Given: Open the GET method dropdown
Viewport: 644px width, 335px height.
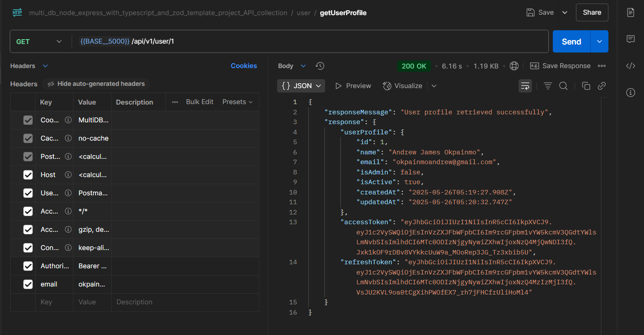Looking at the screenshot, I should (x=39, y=41).
